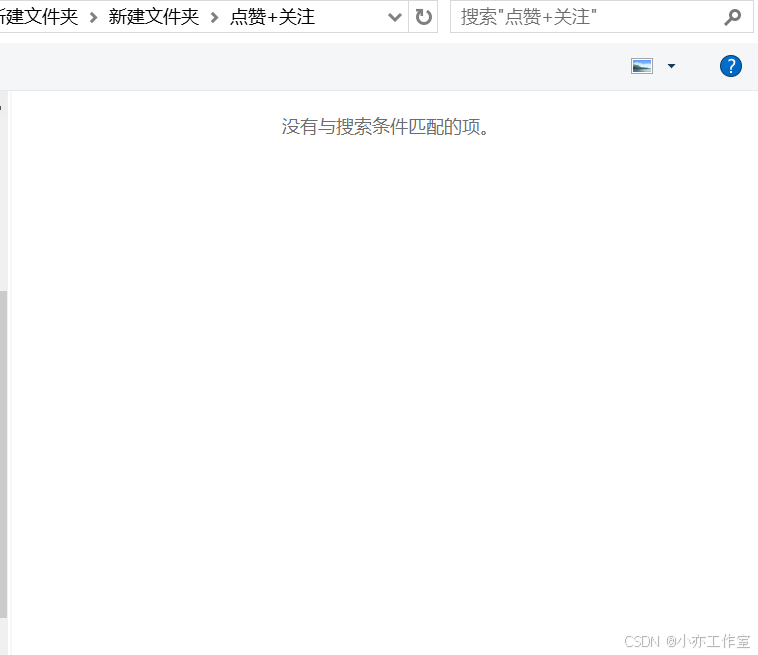
Task: Expand the chevron after first 新建文件夹
Action: tap(93, 18)
